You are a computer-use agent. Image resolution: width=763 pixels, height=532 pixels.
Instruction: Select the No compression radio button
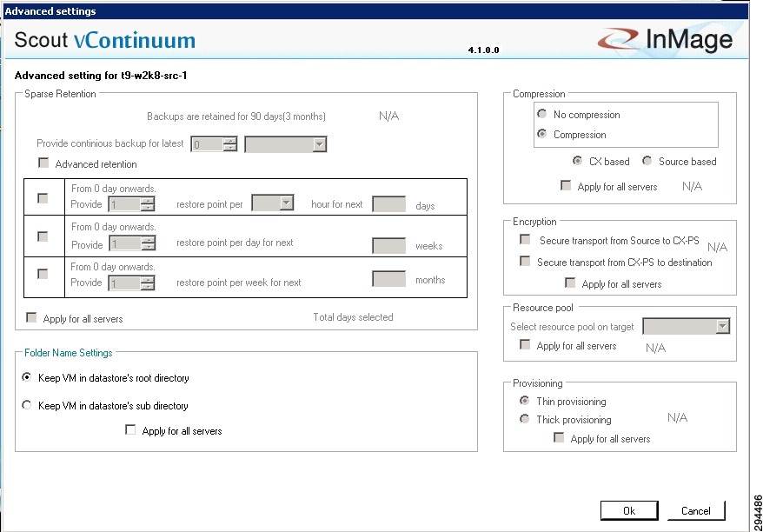(x=541, y=114)
